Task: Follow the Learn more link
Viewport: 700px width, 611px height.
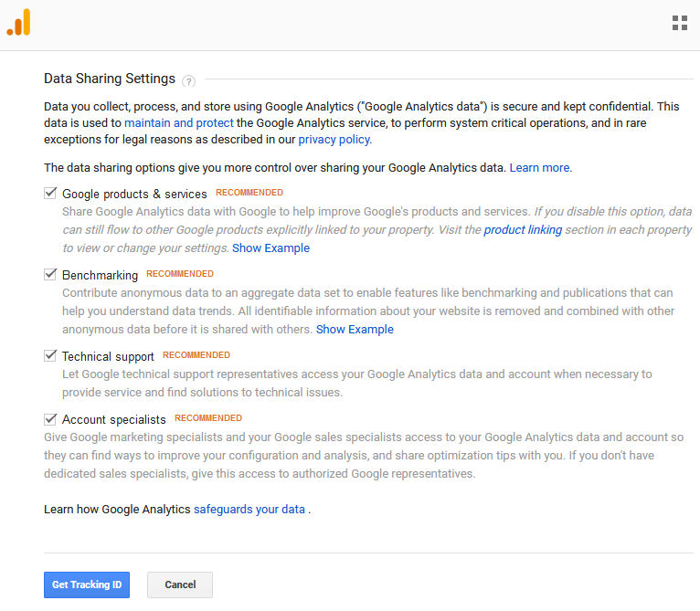Action: pos(541,167)
